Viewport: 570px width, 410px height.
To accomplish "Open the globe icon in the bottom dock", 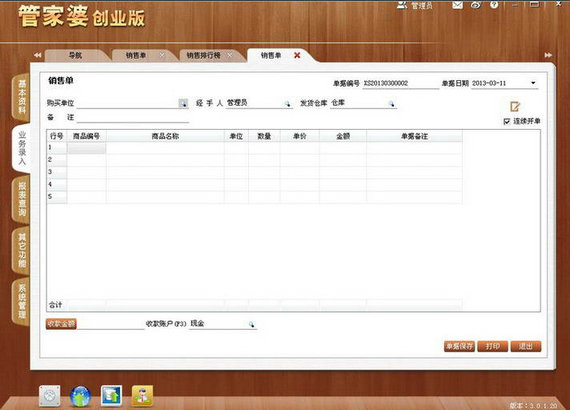I will click(x=80, y=396).
